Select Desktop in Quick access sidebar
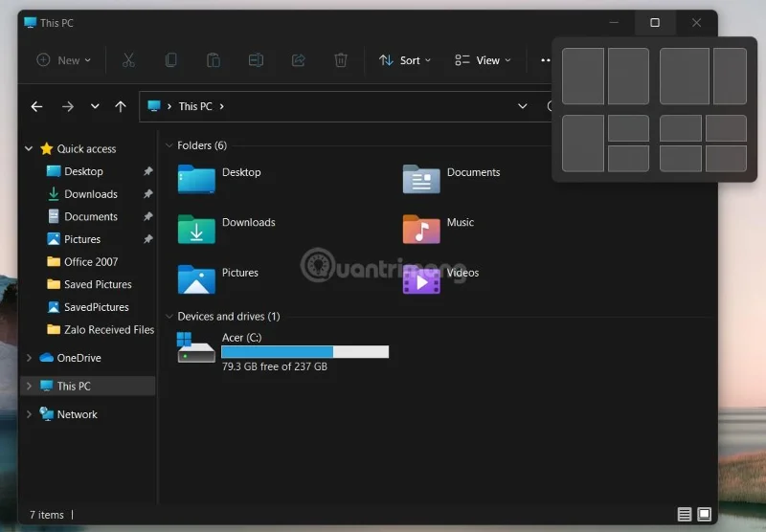The height and width of the screenshot is (532, 766). (x=83, y=171)
